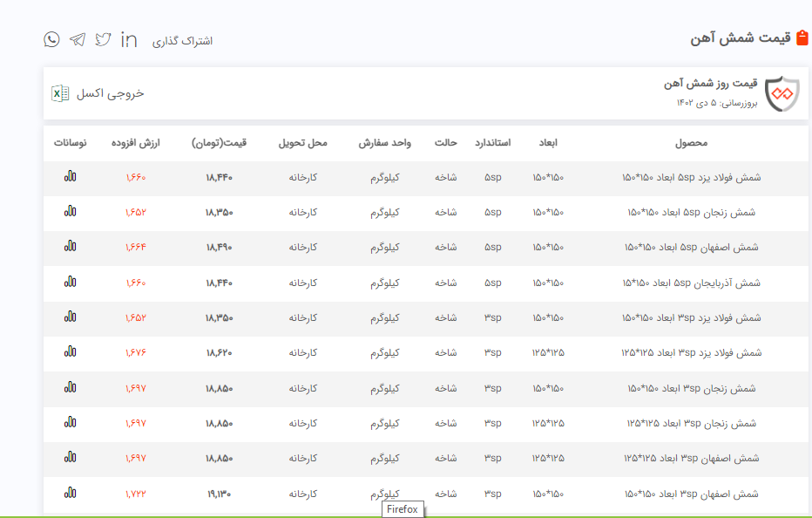Open product link شمش زنجان 3sp ابعاد 125*125
The image size is (812, 518).
[x=691, y=423]
